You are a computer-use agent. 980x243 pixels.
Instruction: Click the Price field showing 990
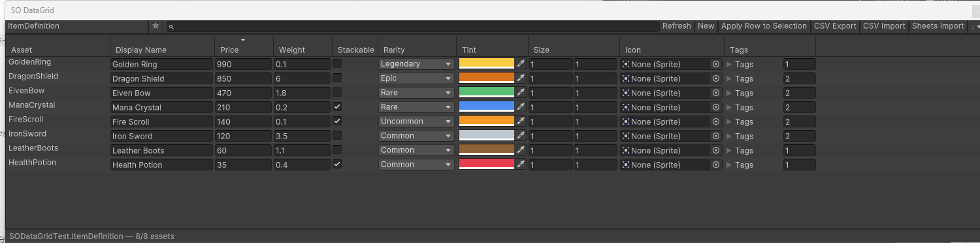(244, 64)
